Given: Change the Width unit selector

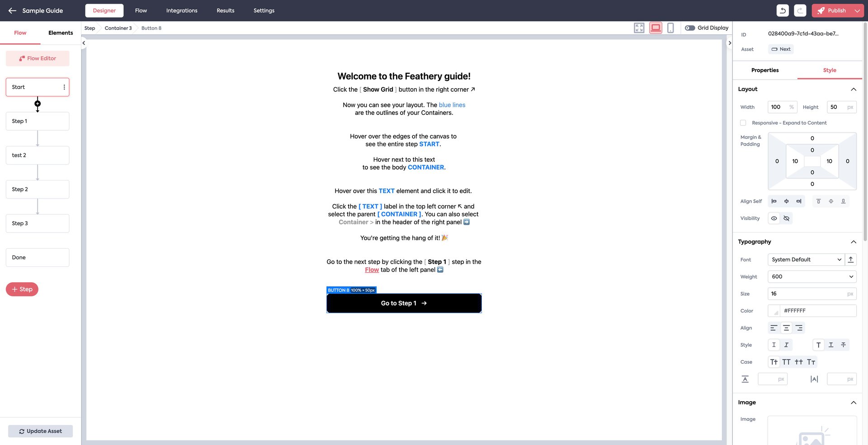Looking at the screenshot, I should coord(792,107).
